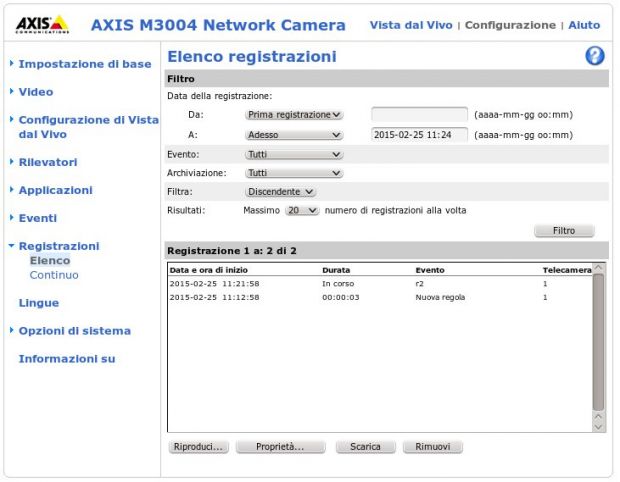The image size is (620, 482).
Task: Open the Adesso dropdown for end date
Action: point(294,135)
